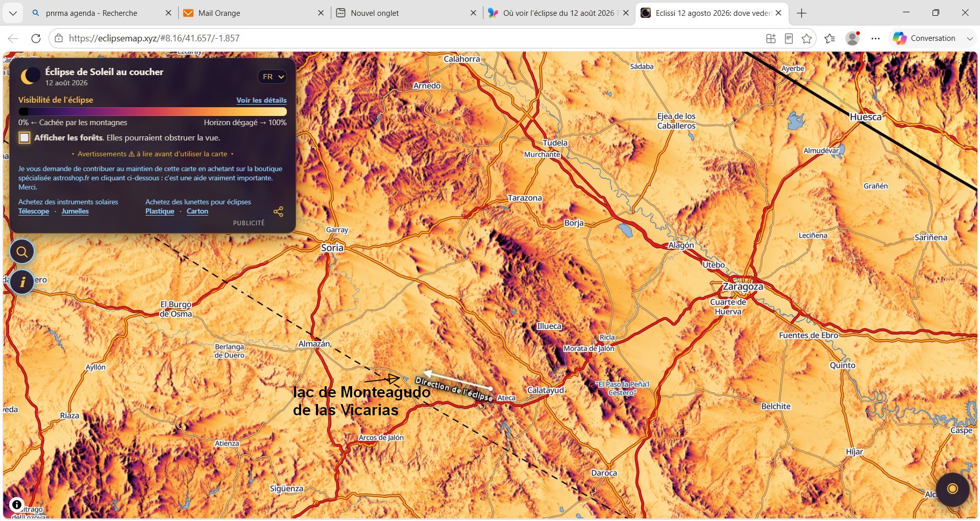The height and width of the screenshot is (521, 980).
Task: Open the map search button
Action: [x=22, y=251]
